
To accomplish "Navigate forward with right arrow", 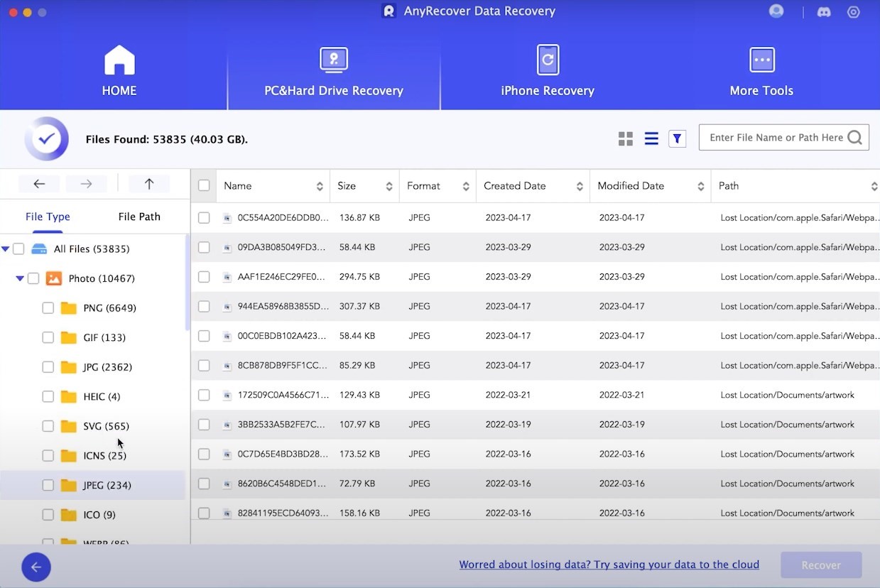I will (x=86, y=184).
